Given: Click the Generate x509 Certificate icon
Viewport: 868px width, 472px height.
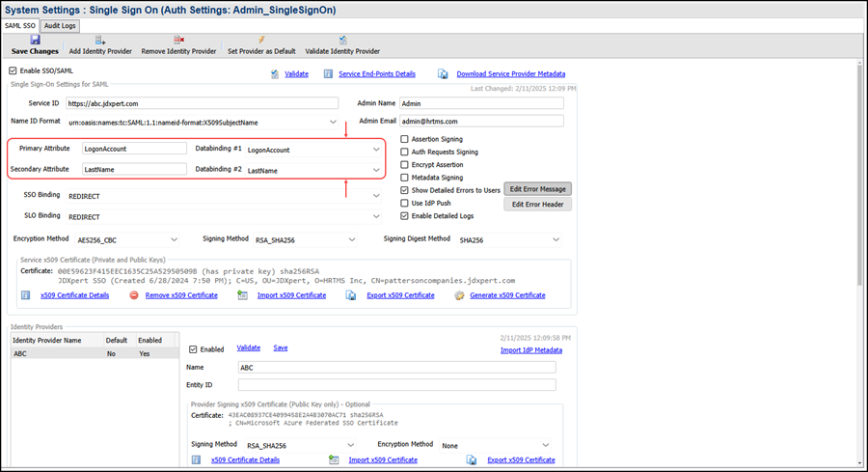Looking at the screenshot, I should click(x=459, y=295).
